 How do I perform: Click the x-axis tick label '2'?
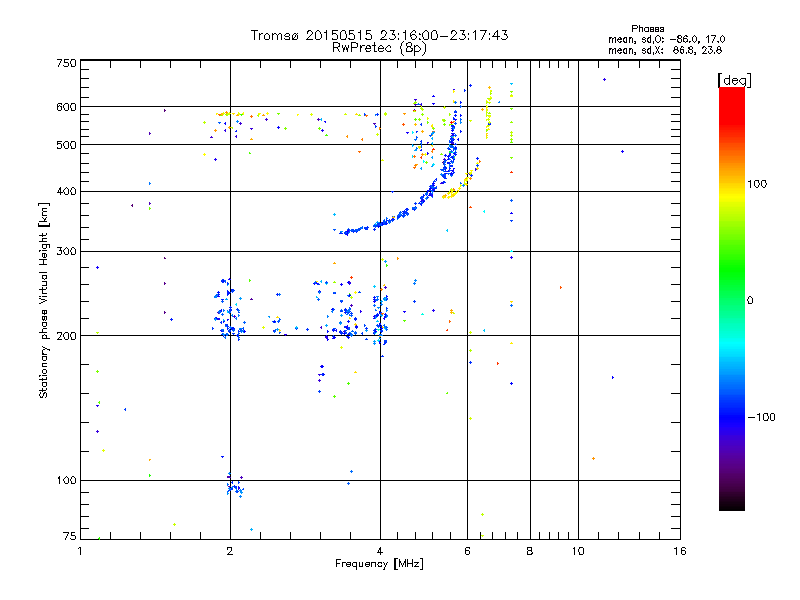click(230, 551)
